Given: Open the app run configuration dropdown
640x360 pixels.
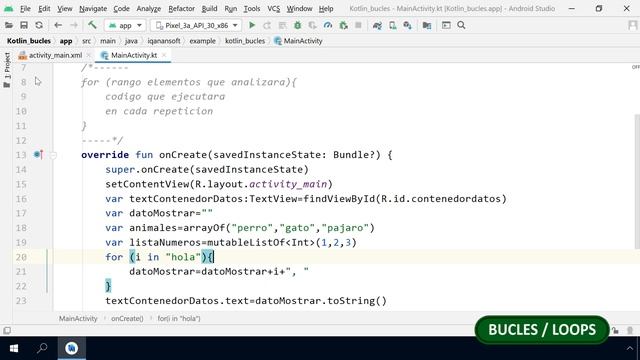Looking at the screenshot, I should [x=124, y=25].
